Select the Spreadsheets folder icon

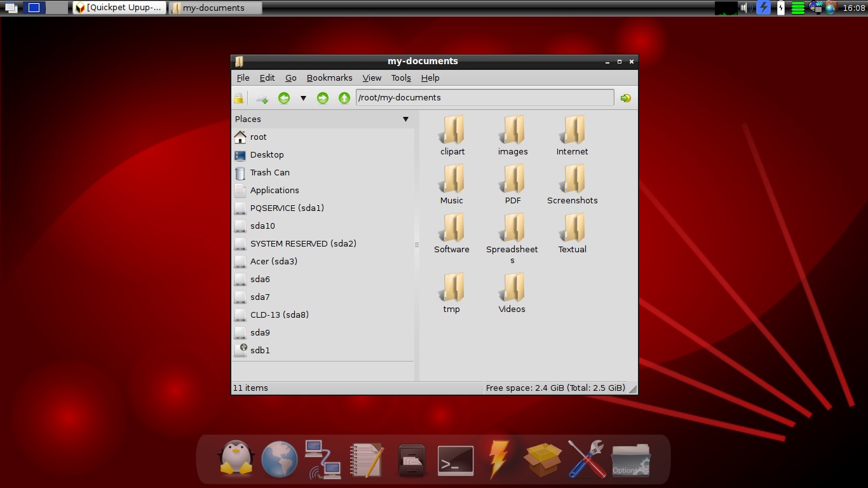click(512, 227)
